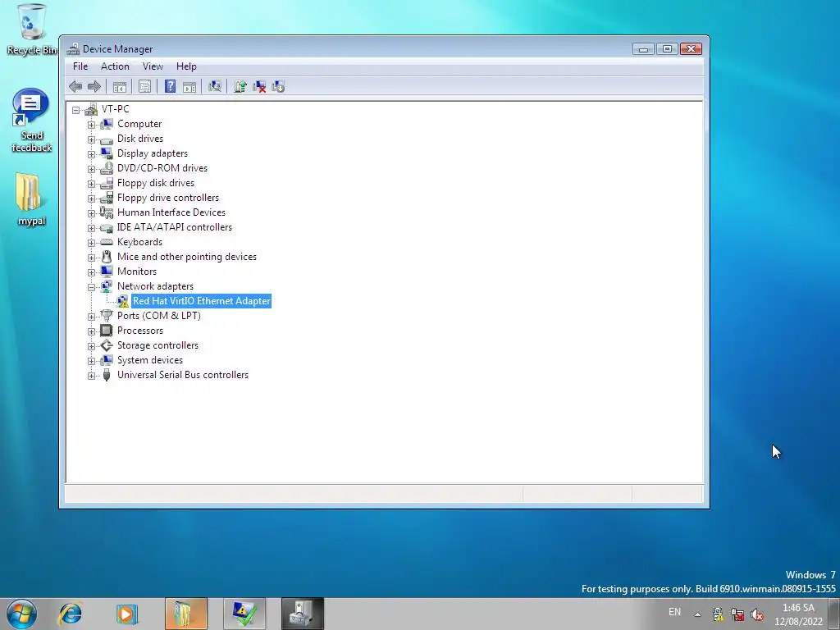Click the Update Driver Software icon
Image resolution: width=840 pixels, height=630 pixels.
point(240,86)
